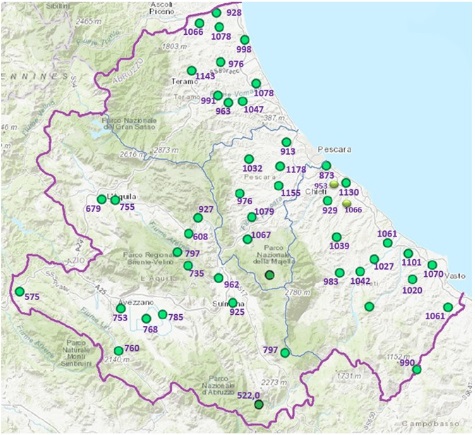Click the marker labeled 797 near southern border

(x=285, y=353)
